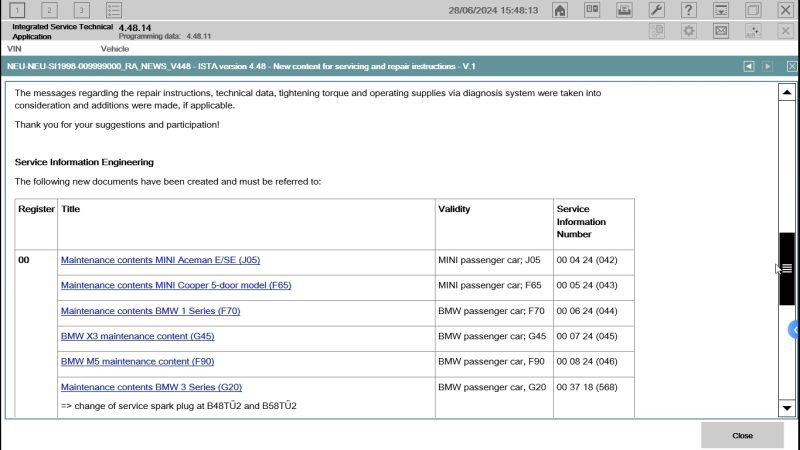Screen dimensions: 800x450
Task: Click the scrollbar up arrow
Action: pos(787,92)
